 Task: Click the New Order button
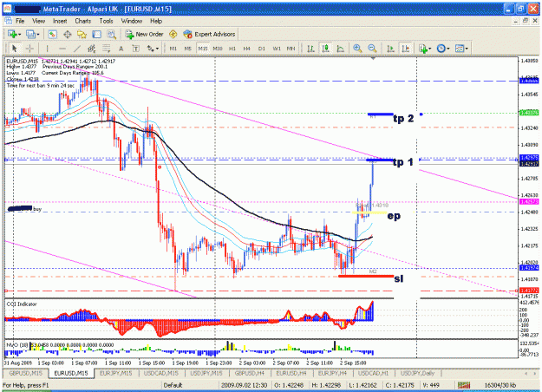pos(145,34)
